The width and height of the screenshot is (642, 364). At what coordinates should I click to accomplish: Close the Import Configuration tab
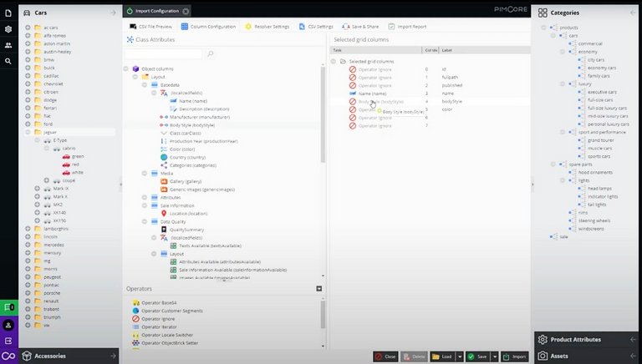click(185, 12)
